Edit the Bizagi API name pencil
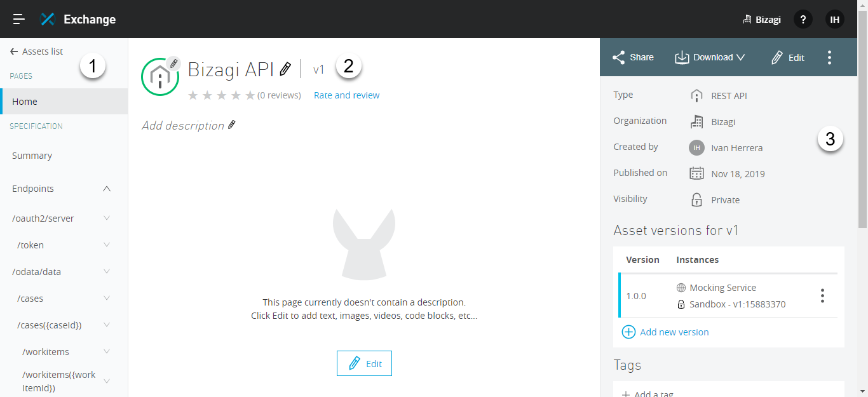868x397 pixels. click(286, 69)
